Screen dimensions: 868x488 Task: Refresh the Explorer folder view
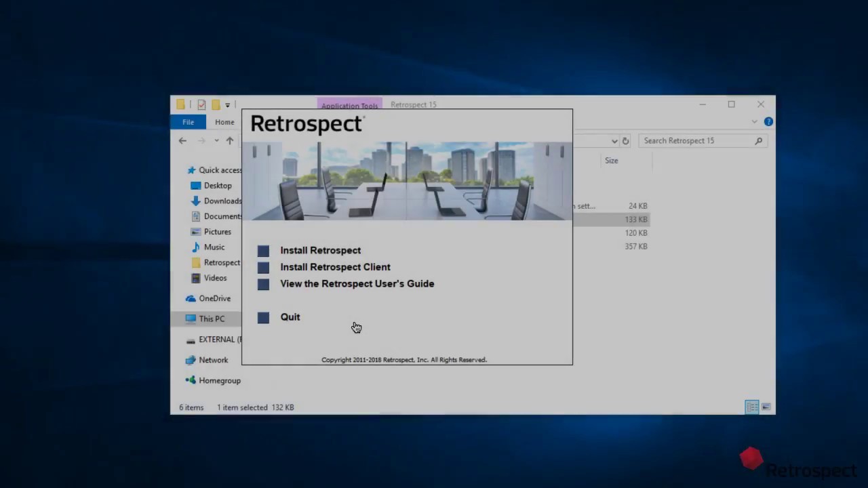point(625,141)
